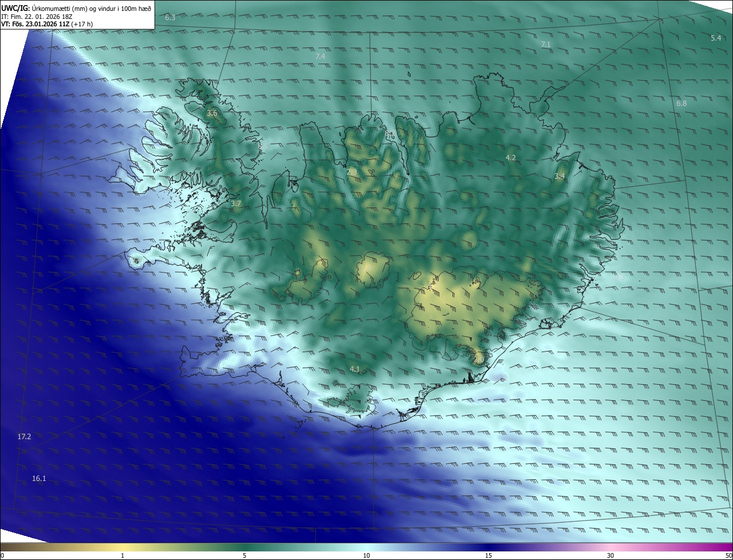This screenshot has height=560, width=733.
Task: Click the 'IT: Fim. 22. 01. 2026 18Z' line
Action: (x=37, y=17)
